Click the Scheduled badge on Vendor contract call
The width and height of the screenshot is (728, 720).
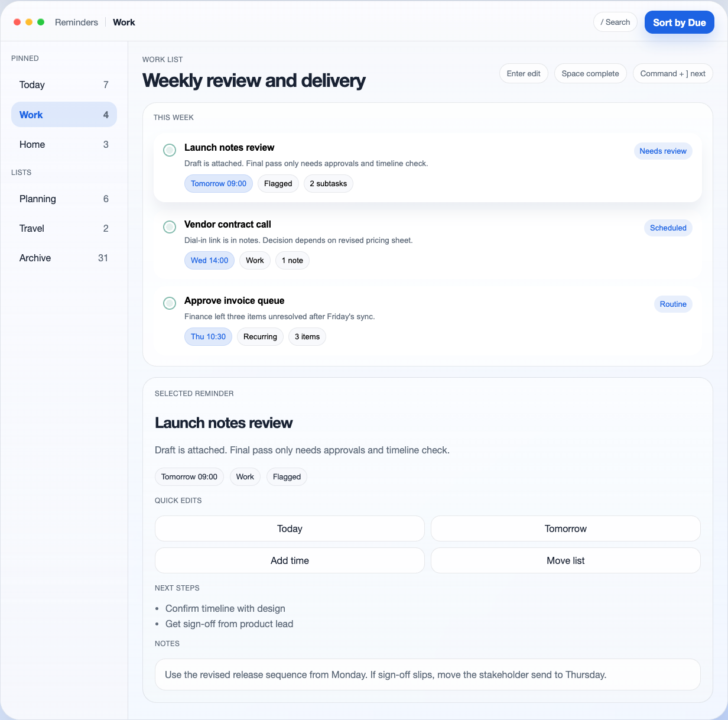point(668,228)
